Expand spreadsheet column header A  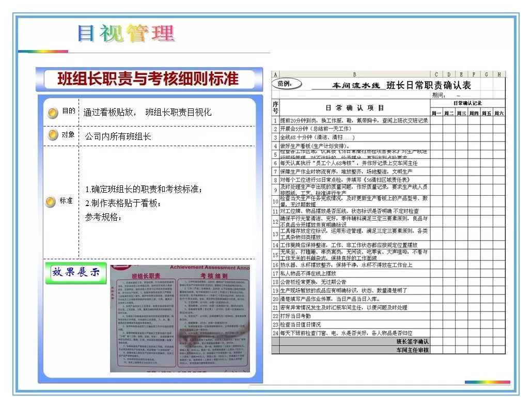pos(276,74)
